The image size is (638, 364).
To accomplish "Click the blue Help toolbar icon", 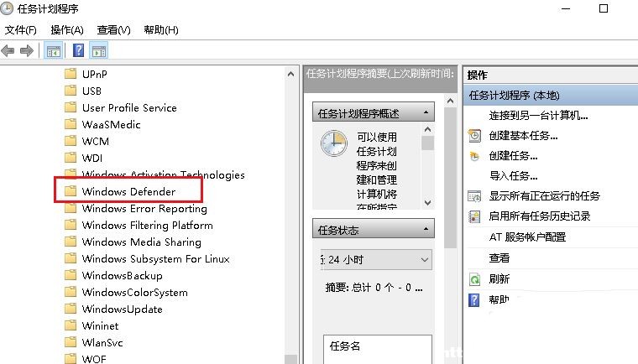I will [x=78, y=50].
